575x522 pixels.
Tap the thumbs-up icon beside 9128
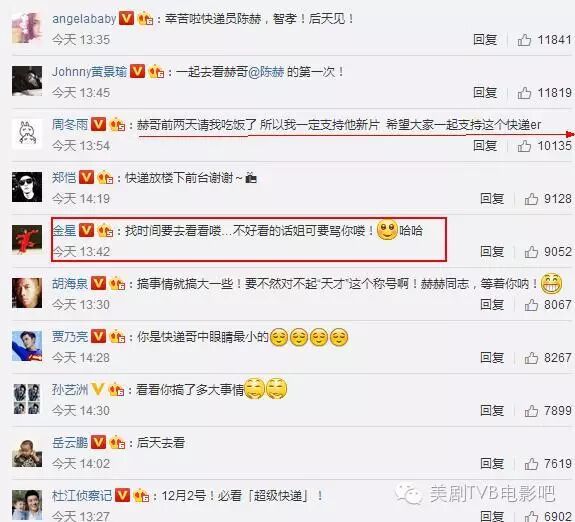[531, 199]
